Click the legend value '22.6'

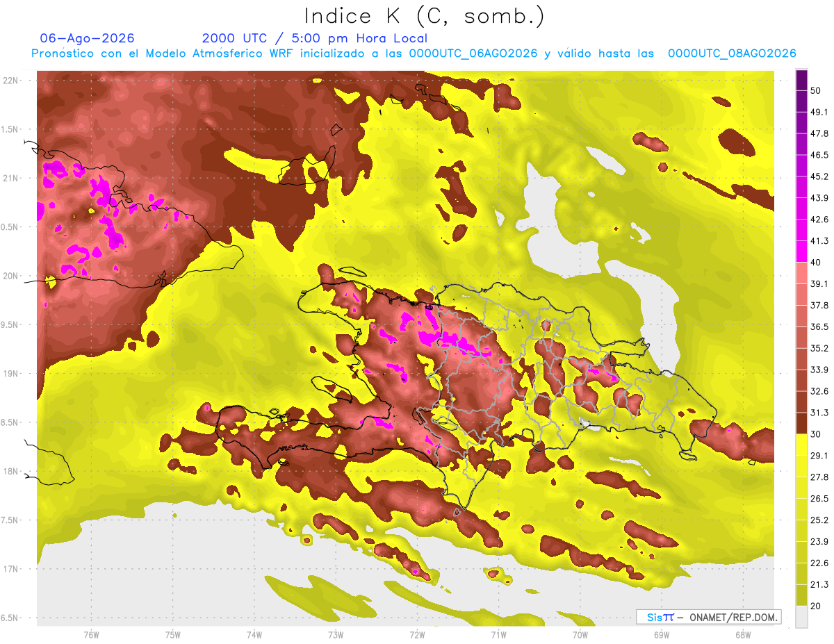click(x=819, y=563)
